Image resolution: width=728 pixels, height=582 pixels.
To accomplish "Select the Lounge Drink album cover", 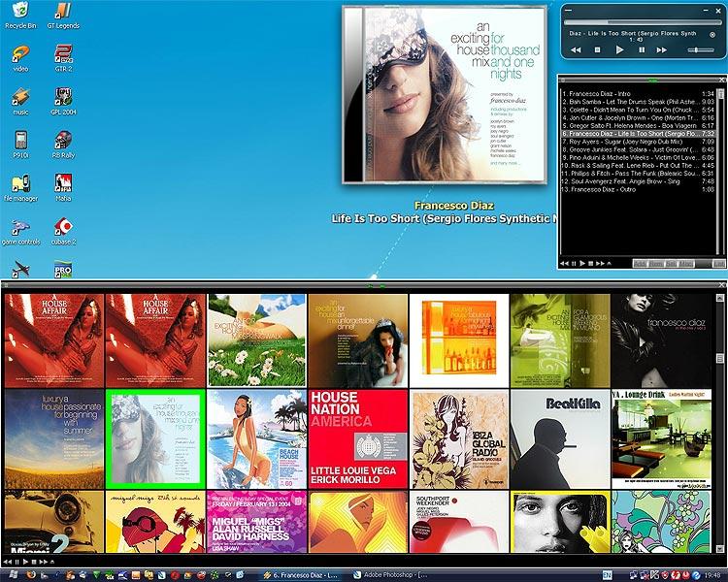I will point(661,439).
